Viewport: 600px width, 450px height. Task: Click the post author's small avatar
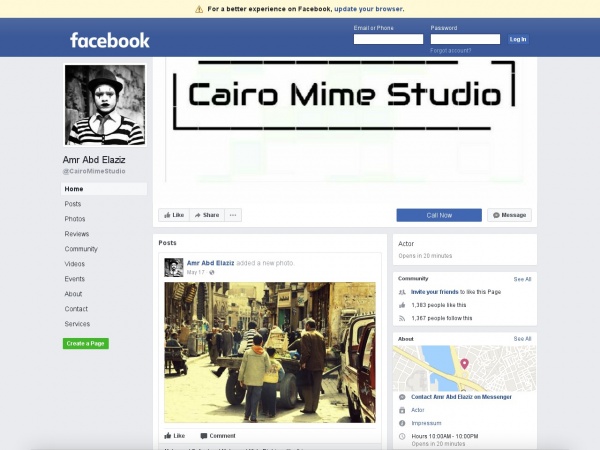tap(174, 267)
